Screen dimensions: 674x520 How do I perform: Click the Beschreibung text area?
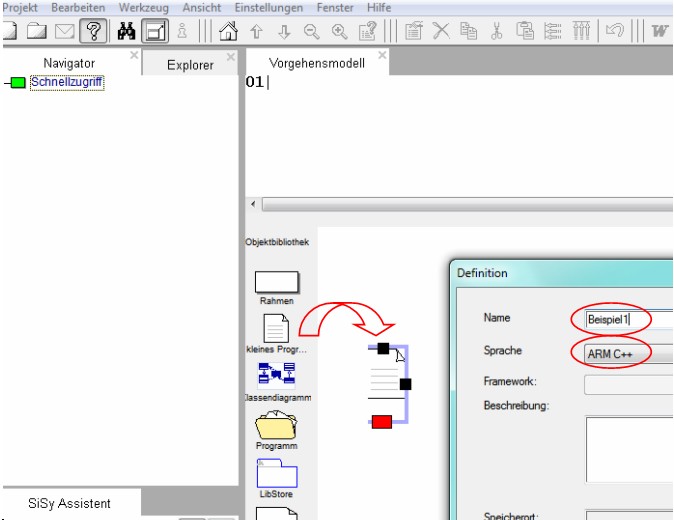(628, 449)
